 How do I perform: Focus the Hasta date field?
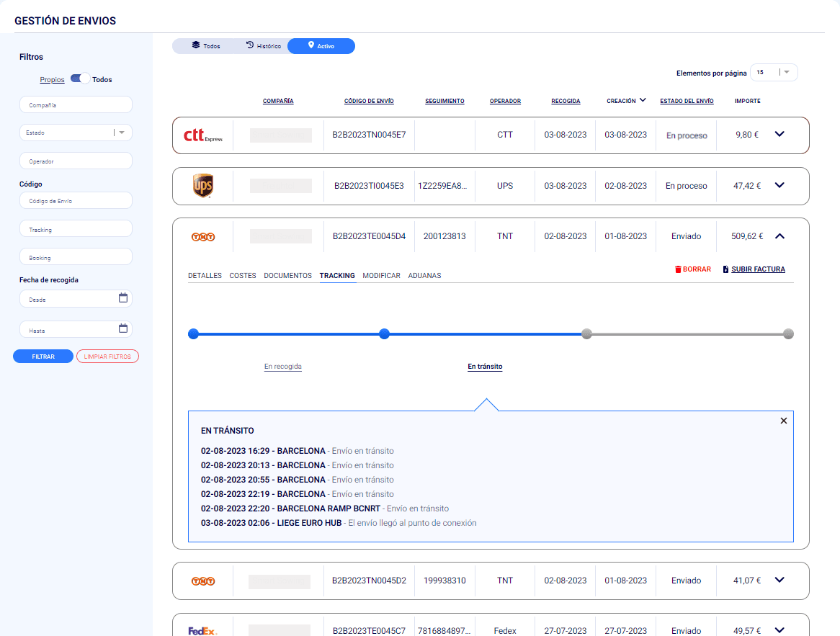[x=76, y=329]
